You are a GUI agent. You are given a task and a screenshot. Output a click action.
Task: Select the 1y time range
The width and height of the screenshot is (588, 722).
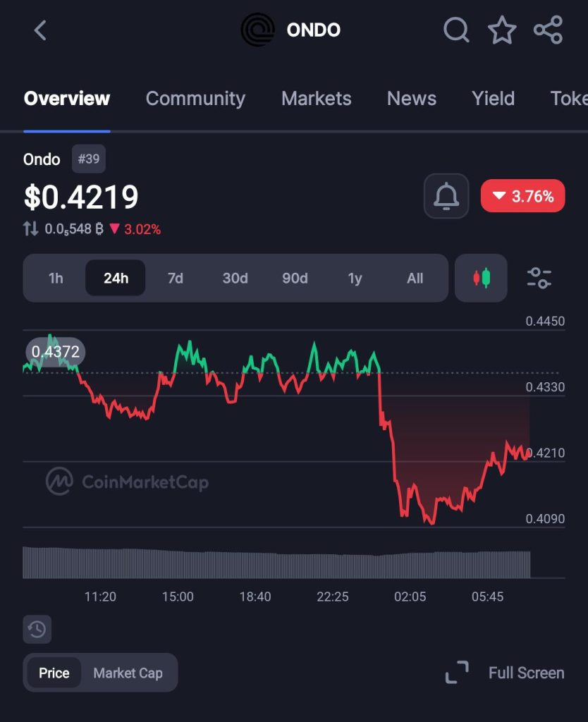pyautogui.click(x=355, y=278)
